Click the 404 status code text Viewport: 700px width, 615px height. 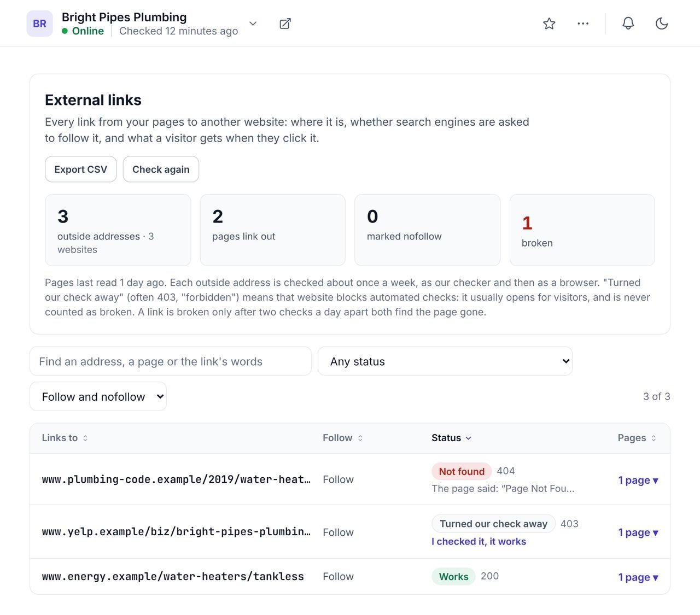[506, 471]
